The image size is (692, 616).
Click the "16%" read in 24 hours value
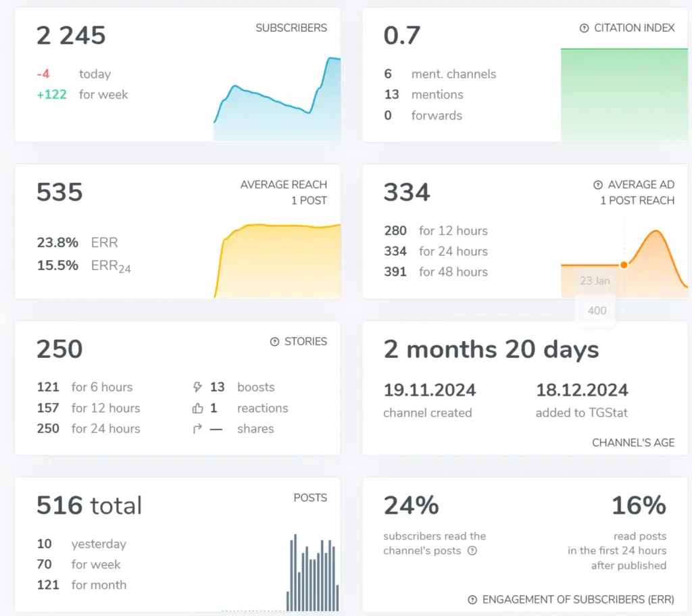coord(639,505)
